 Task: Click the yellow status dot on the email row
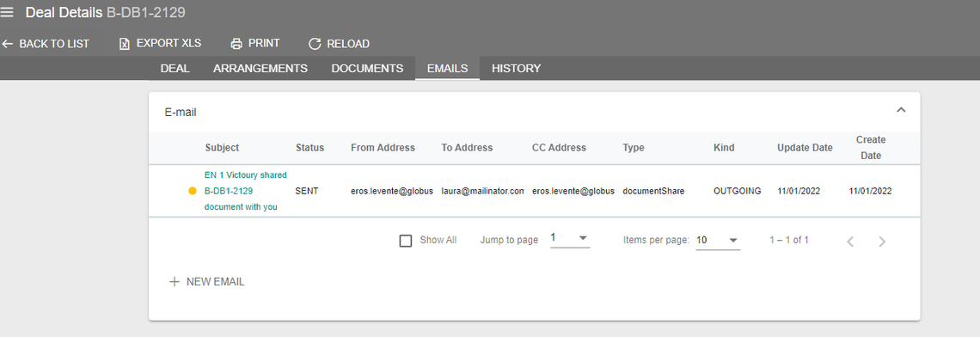coord(193,191)
